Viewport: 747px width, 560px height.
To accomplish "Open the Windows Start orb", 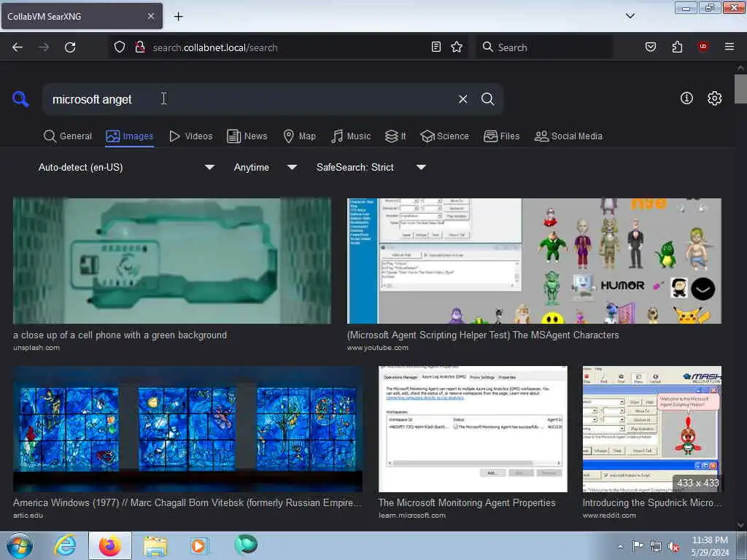I will pyautogui.click(x=20, y=545).
